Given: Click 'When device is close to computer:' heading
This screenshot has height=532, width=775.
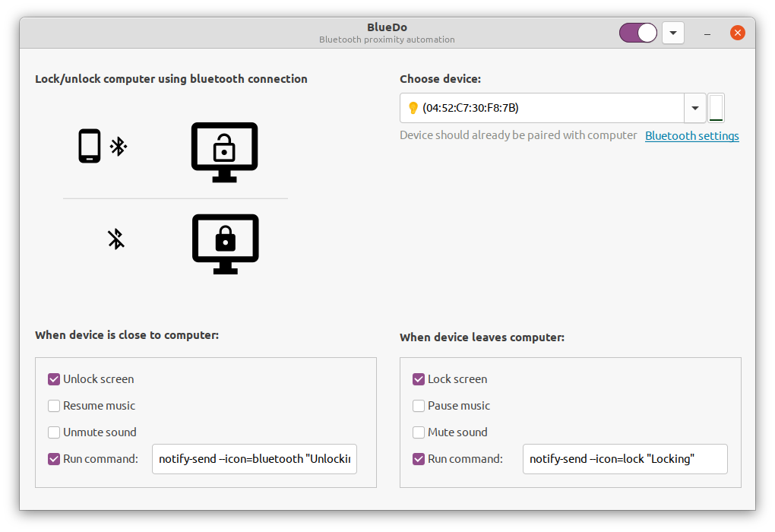Looking at the screenshot, I should click(x=127, y=335).
